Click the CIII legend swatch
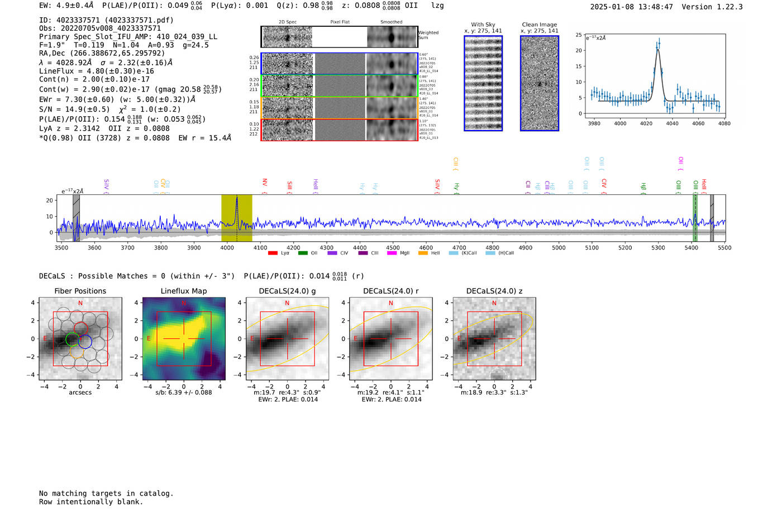 [x=363, y=253]
